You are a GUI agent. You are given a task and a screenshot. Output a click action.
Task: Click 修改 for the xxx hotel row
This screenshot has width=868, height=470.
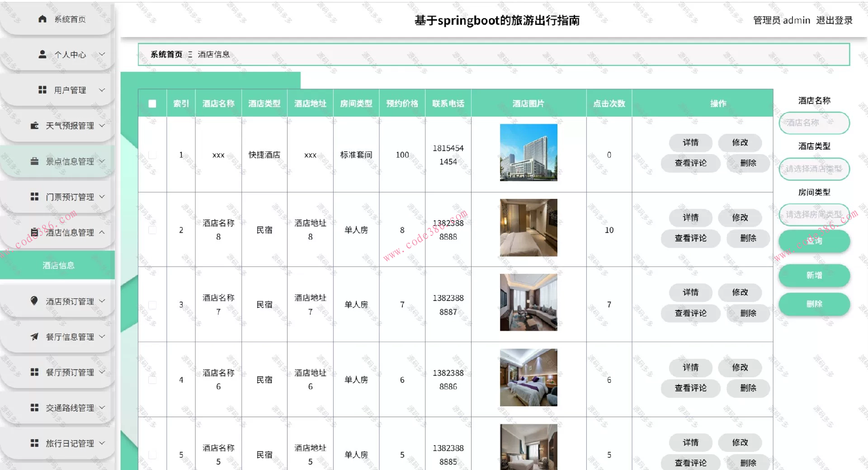[740, 142]
